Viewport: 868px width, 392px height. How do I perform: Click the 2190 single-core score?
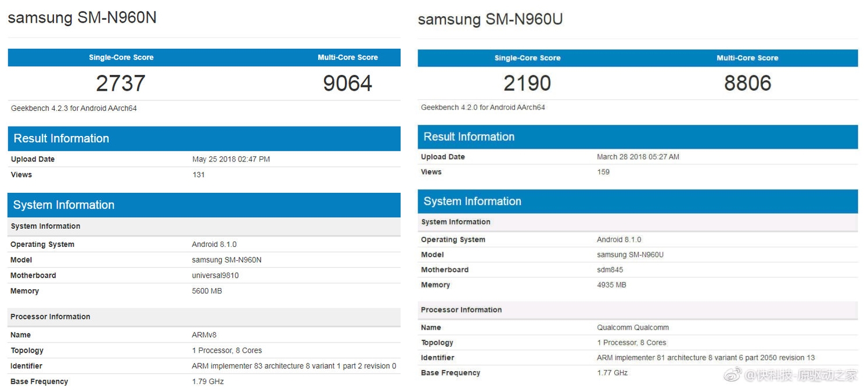click(x=527, y=84)
